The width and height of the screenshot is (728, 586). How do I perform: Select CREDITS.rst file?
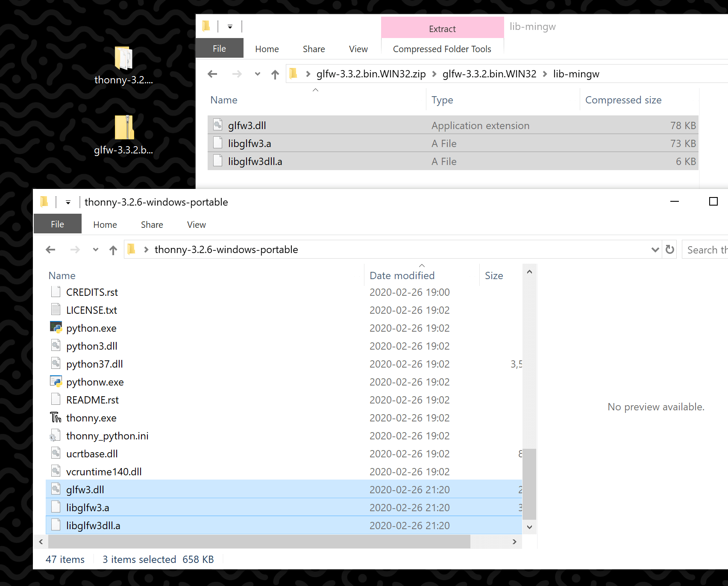(x=284, y=292)
